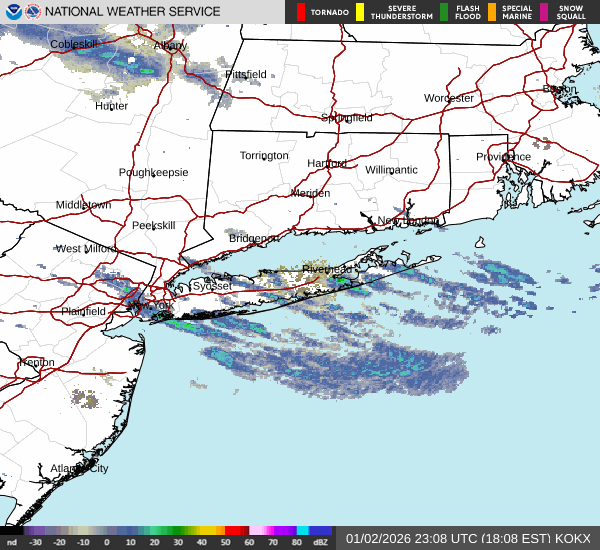Click the magenta Snow Squall legend swatch

point(544,12)
